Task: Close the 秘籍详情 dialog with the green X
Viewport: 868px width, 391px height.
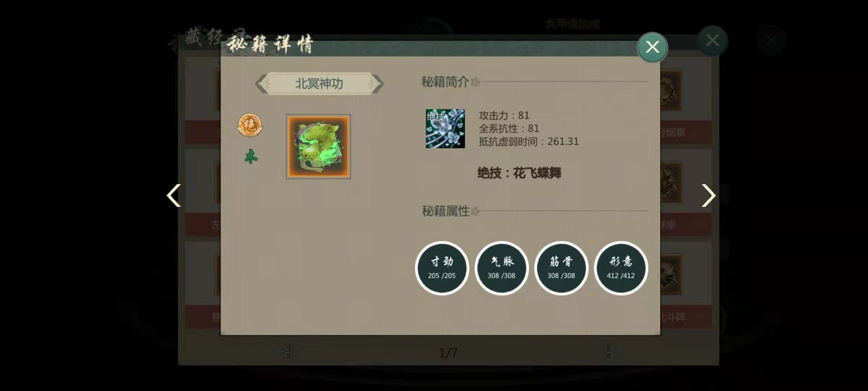Action: [652, 47]
